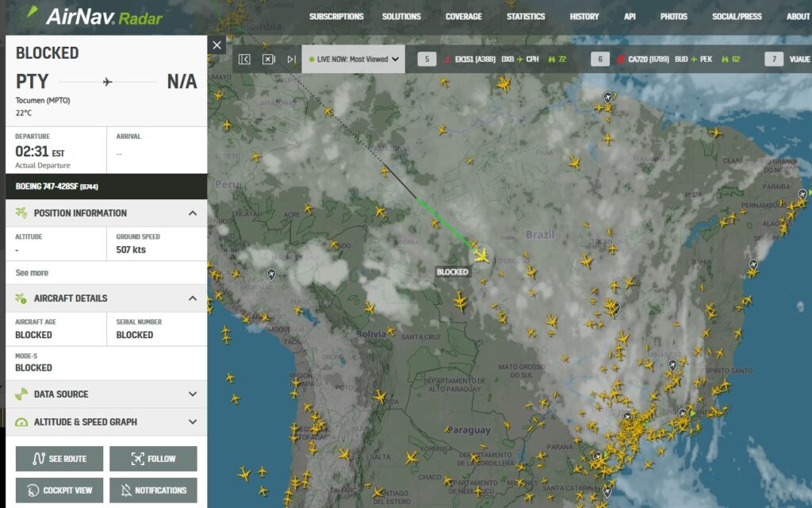
Task: Click the CA720 flight red aircraft icon
Action: pos(620,59)
